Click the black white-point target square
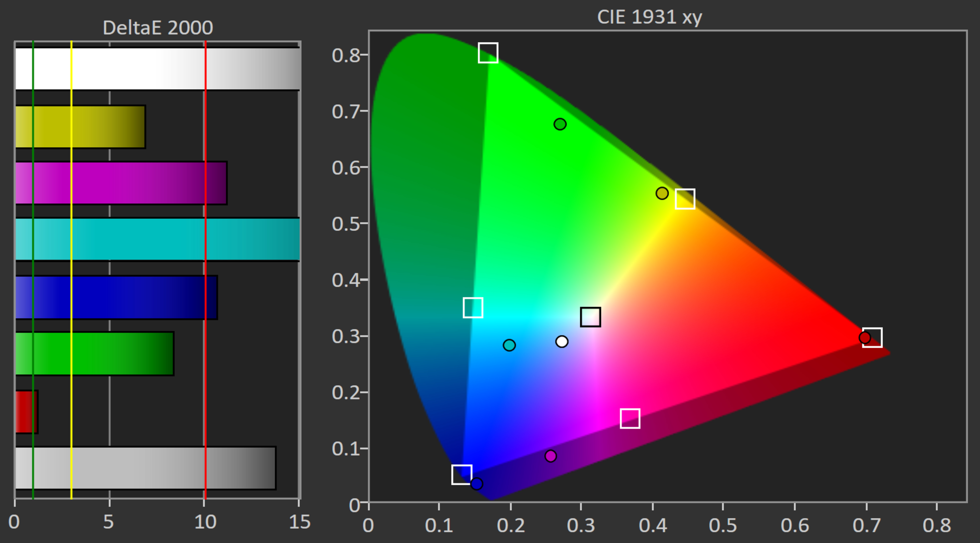Screen dimensions: 980x543 (x=591, y=317)
